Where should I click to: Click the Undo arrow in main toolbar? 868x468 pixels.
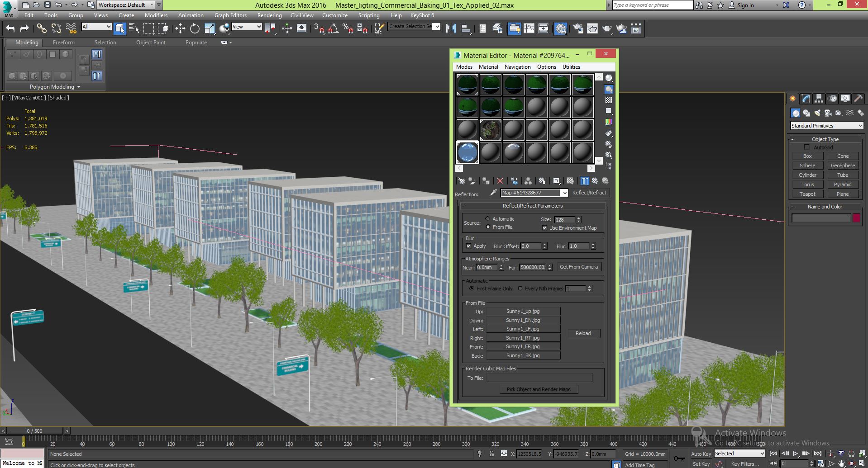10,28
